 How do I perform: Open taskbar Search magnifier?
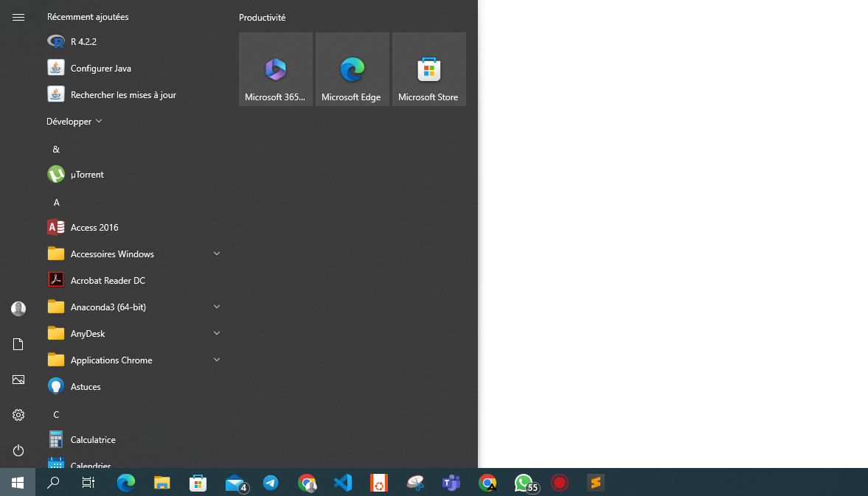click(x=53, y=483)
